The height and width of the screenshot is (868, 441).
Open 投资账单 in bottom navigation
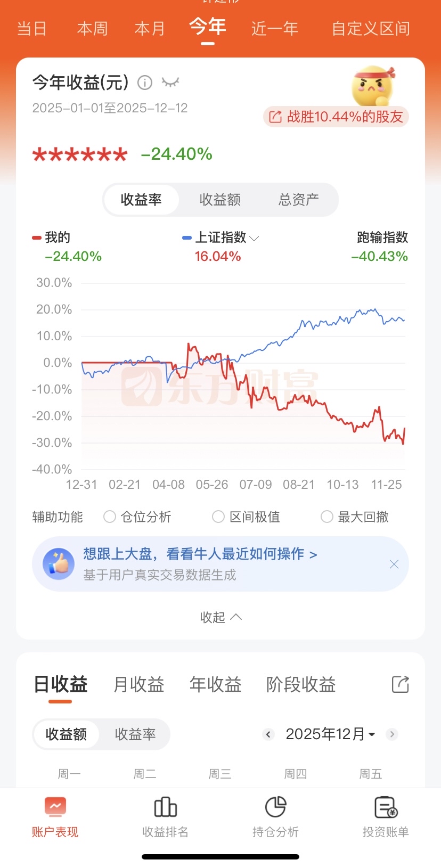click(386, 816)
